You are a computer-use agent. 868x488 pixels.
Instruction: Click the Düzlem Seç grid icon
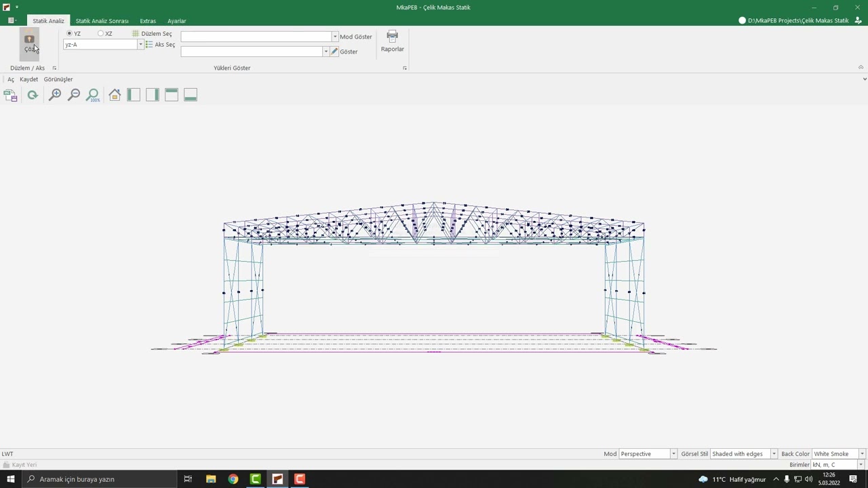tap(136, 33)
